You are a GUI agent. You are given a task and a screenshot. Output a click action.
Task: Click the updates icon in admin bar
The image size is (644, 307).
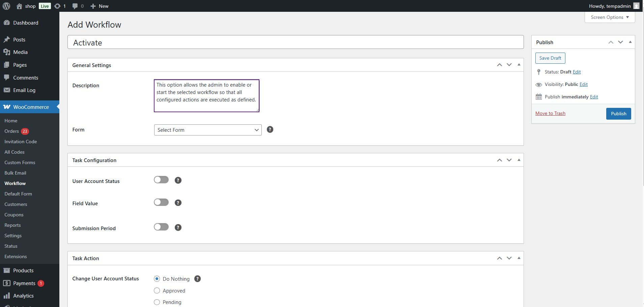57,6
